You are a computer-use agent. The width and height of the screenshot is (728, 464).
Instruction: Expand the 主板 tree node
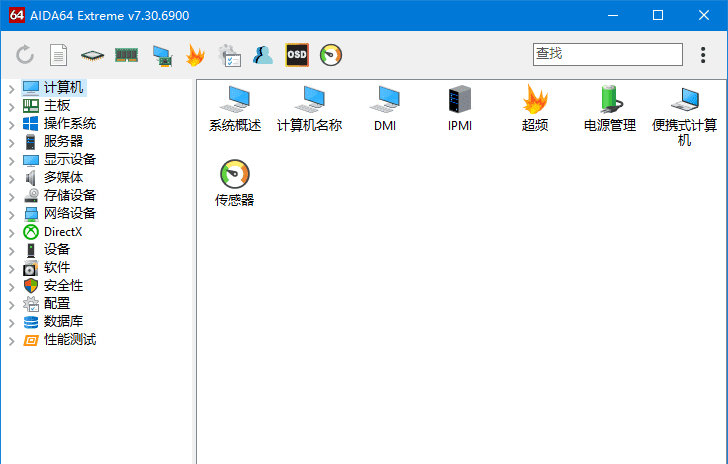pyautogui.click(x=12, y=106)
